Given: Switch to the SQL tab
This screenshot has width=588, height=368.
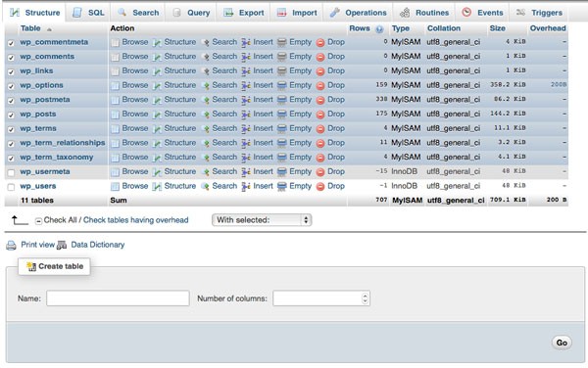Looking at the screenshot, I should click(89, 13).
